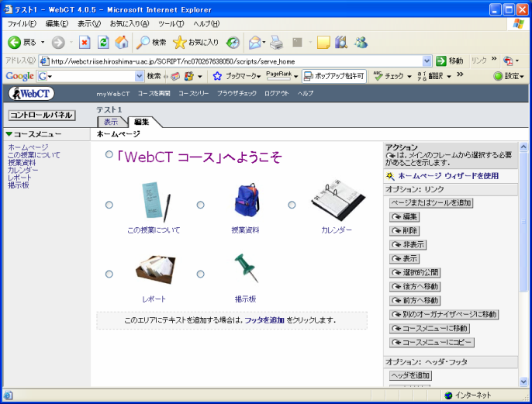Select radio button next to カレンダー

coord(292,205)
